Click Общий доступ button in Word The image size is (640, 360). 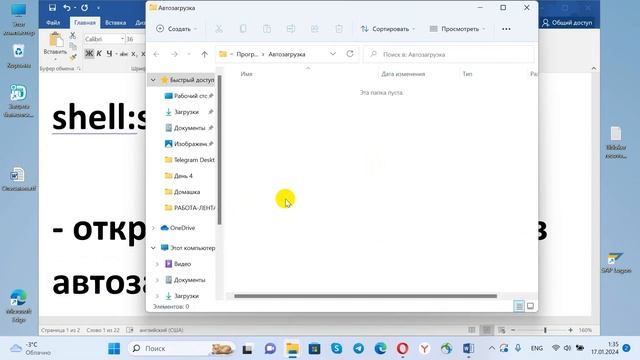(567, 22)
